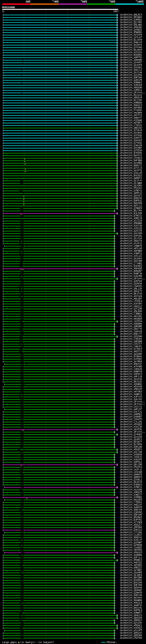Select the UniRef100_B9P394 hit label
The image size is (146, 644).
[x=131, y=77]
